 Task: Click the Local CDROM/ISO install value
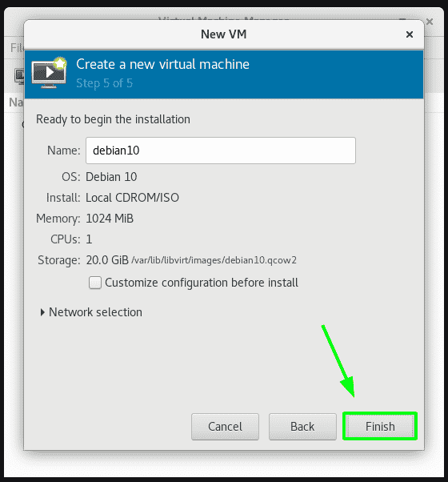tap(132, 198)
